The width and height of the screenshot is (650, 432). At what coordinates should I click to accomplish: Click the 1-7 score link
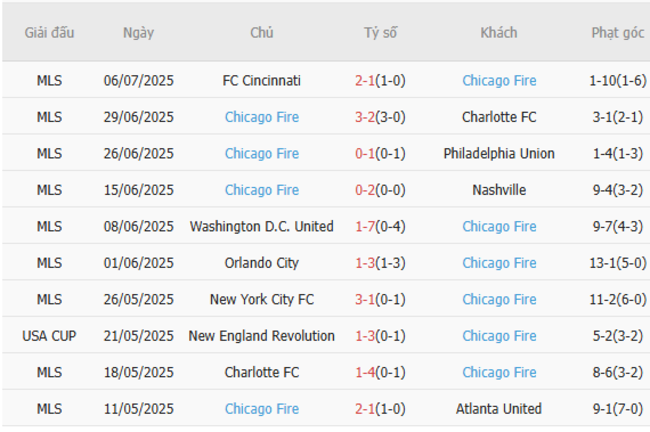(x=365, y=227)
